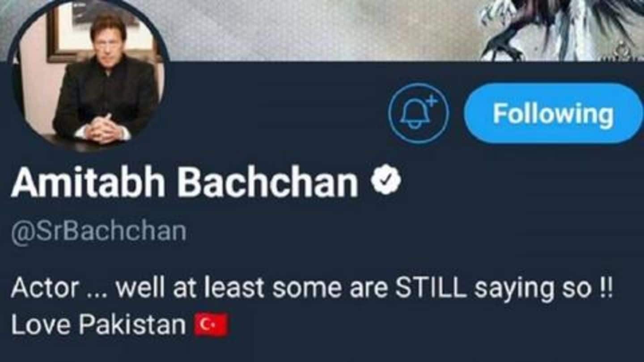This screenshot has height=362, width=644.
Task: Open the header banner image
Action: click(x=322, y=30)
